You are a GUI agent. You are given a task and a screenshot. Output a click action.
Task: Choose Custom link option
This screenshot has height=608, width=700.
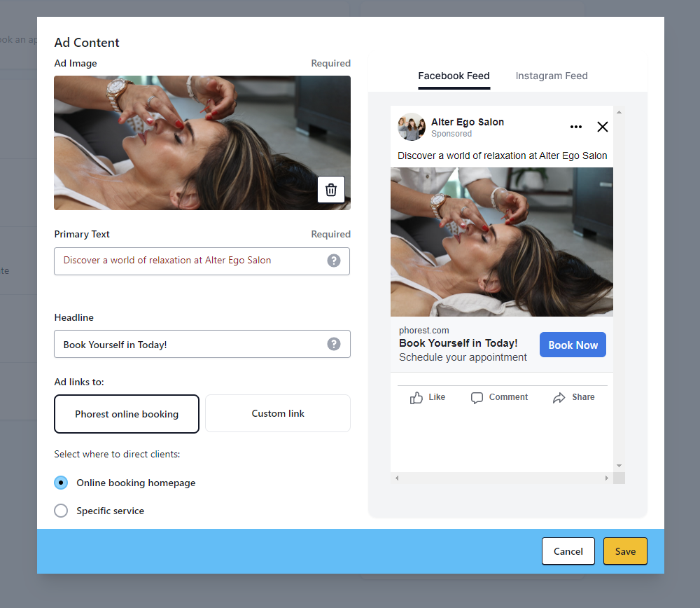click(x=278, y=414)
